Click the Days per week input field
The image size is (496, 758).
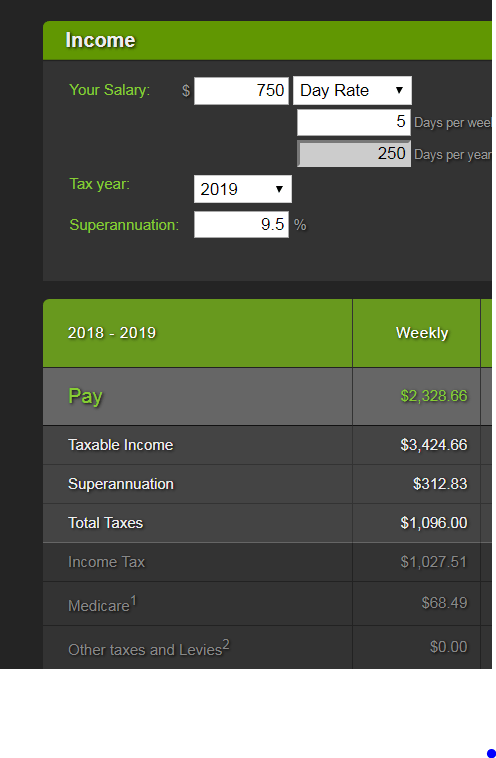click(354, 122)
